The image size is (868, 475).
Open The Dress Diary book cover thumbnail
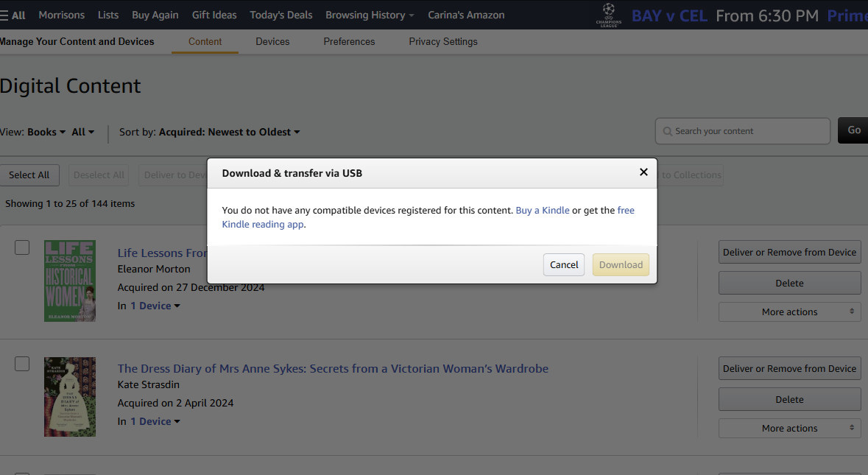click(x=70, y=396)
